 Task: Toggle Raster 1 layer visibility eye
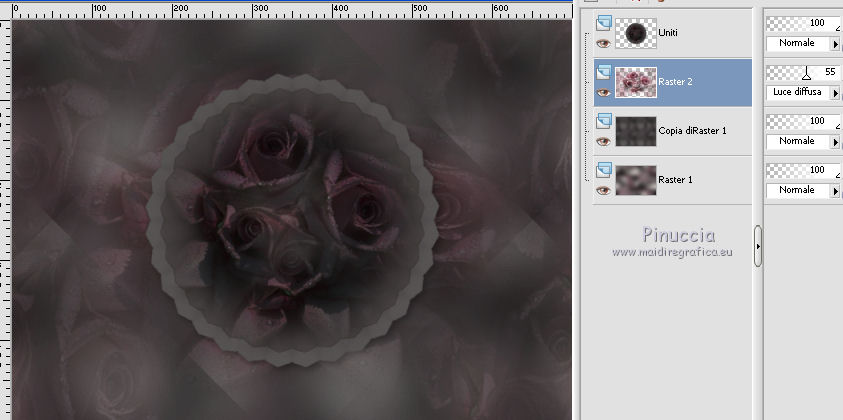[x=602, y=190]
